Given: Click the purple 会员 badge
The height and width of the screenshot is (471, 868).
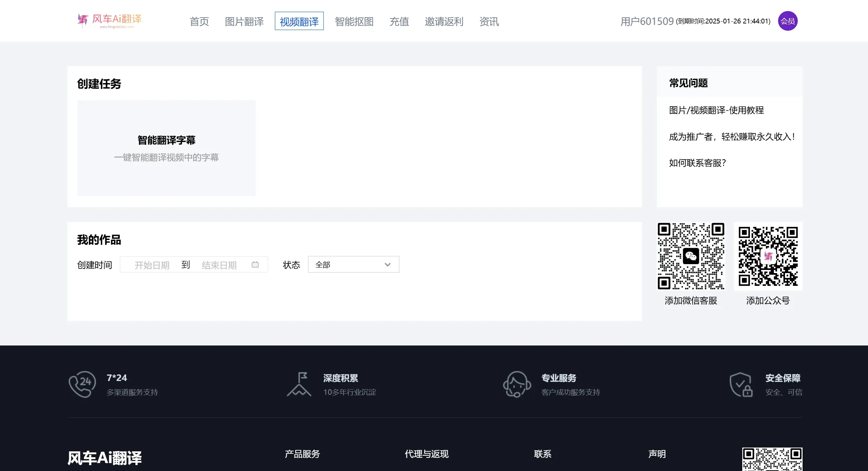Looking at the screenshot, I should click(x=787, y=21).
